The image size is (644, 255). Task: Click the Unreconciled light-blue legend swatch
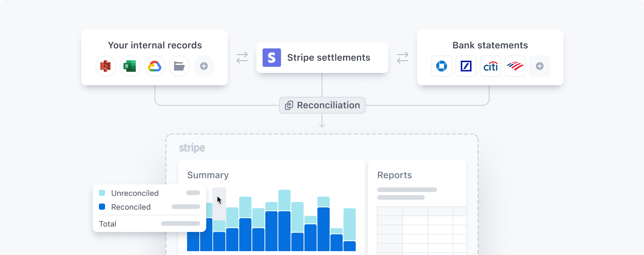click(102, 193)
